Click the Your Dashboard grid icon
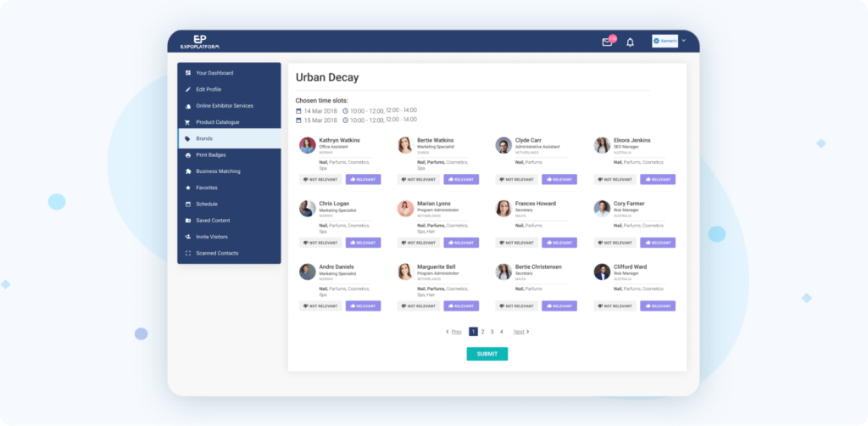 [x=188, y=73]
